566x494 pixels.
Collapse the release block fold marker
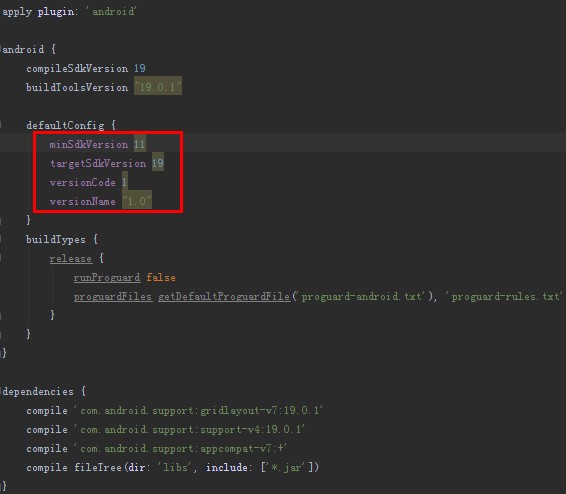pos(1,258)
